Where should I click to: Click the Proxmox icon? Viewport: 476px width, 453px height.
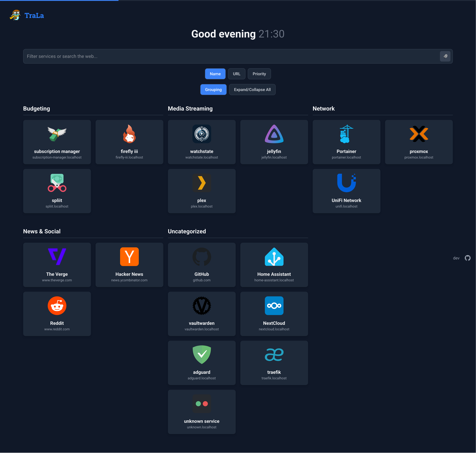point(419,134)
